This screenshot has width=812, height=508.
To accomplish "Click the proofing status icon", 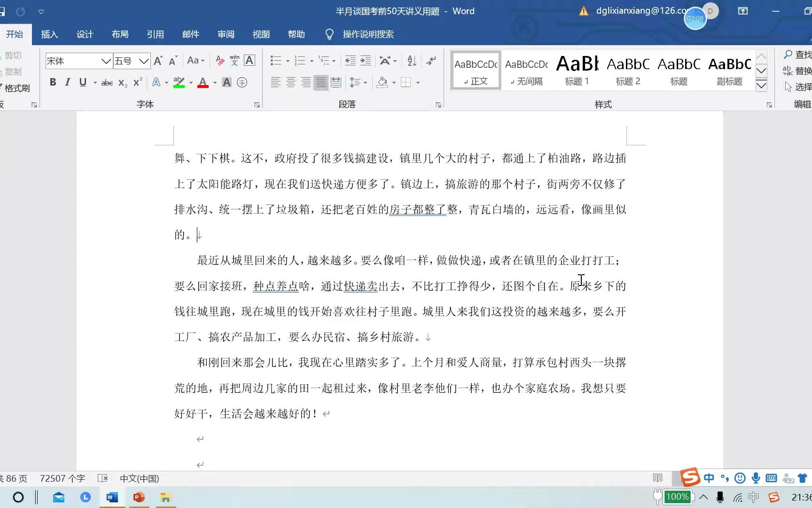I will click(102, 478).
